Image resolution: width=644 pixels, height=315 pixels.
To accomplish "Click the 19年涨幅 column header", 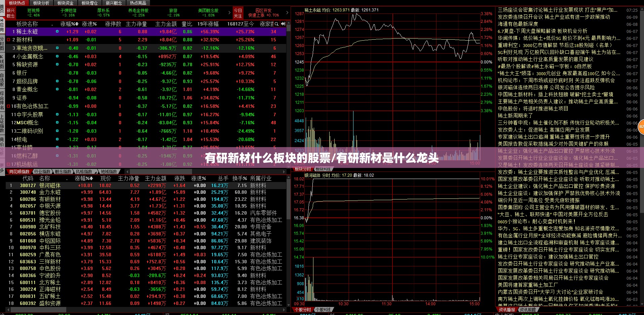I will tap(208, 24).
